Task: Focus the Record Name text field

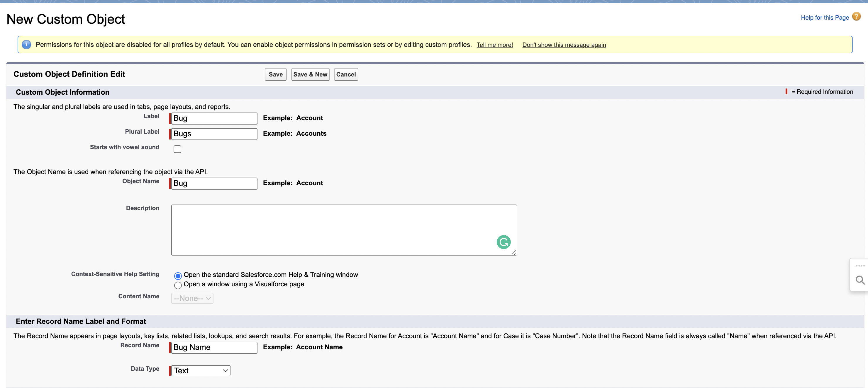Action: tap(214, 347)
